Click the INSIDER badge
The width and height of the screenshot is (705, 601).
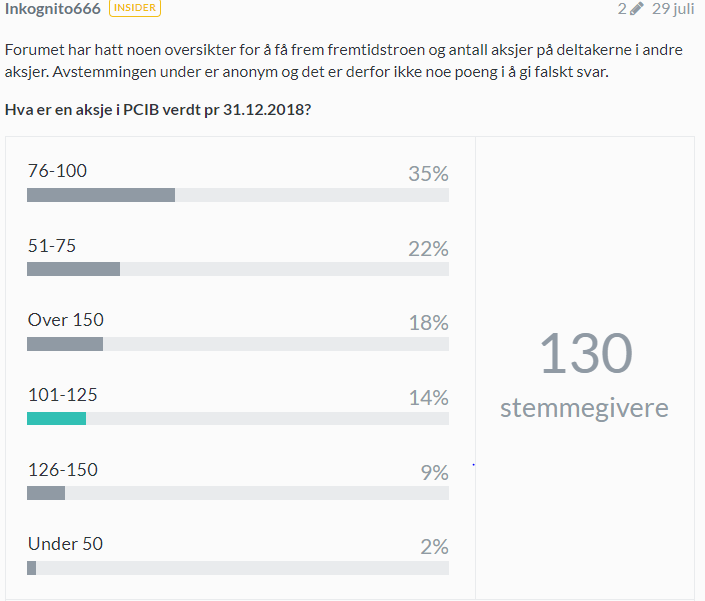point(135,8)
